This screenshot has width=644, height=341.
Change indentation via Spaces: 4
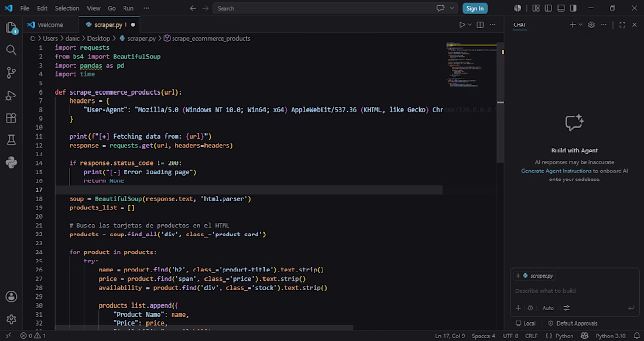(x=483, y=336)
